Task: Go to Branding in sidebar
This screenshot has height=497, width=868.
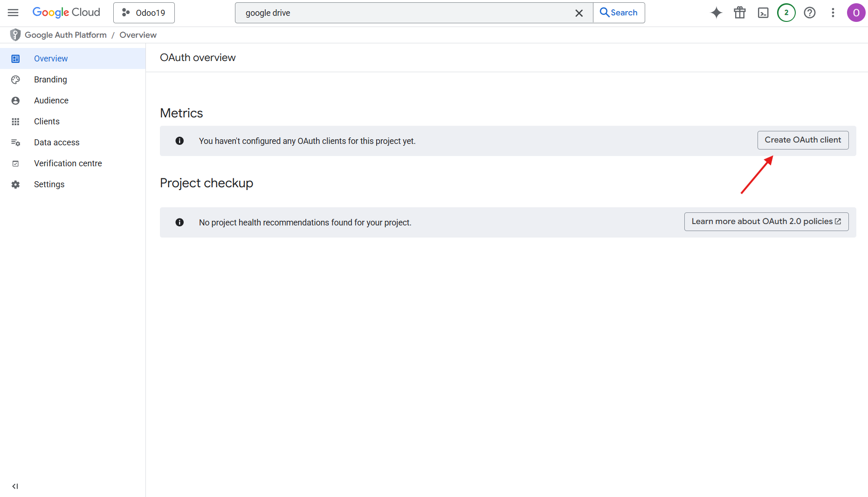Action: 50,80
